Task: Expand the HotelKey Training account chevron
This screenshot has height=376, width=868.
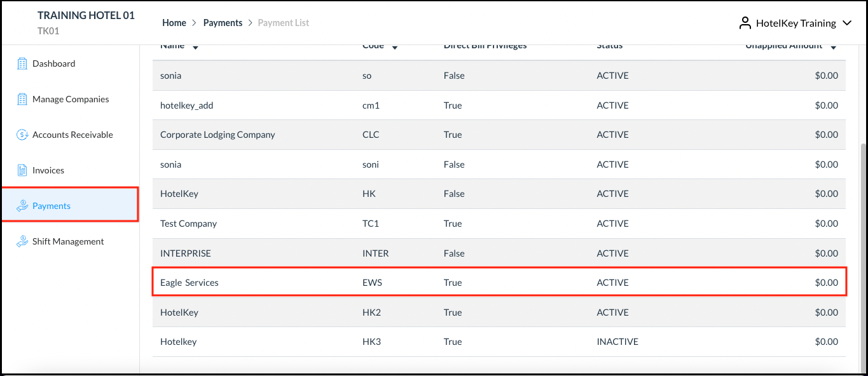Action: tap(847, 23)
